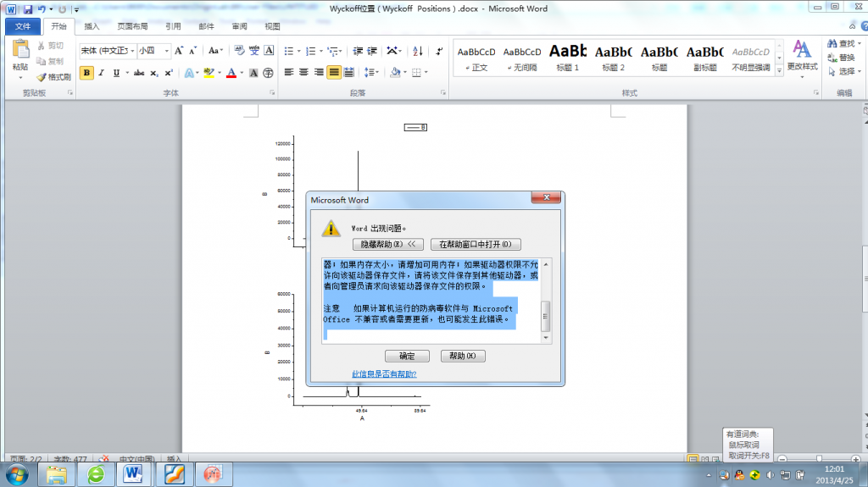Toggle Subscript formatting
This screenshot has width=868, height=487.
pyautogui.click(x=154, y=73)
